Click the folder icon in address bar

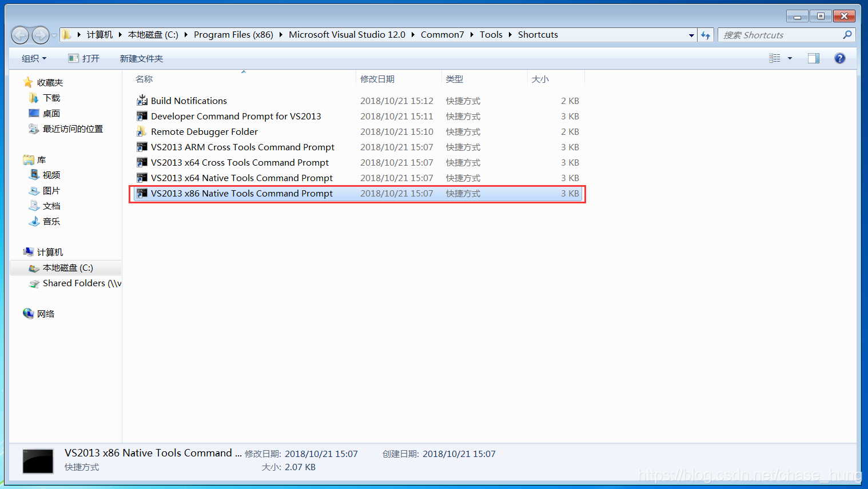[x=67, y=35]
